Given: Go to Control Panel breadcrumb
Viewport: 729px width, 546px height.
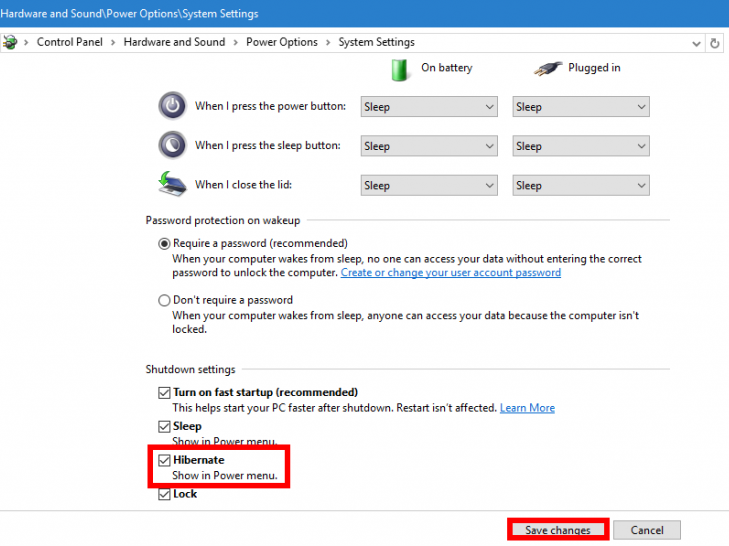Looking at the screenshot, I should coord(70,42).
